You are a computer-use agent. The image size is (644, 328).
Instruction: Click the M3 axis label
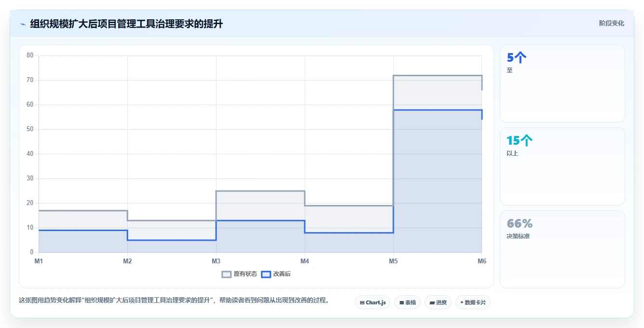tap(216, 261)
